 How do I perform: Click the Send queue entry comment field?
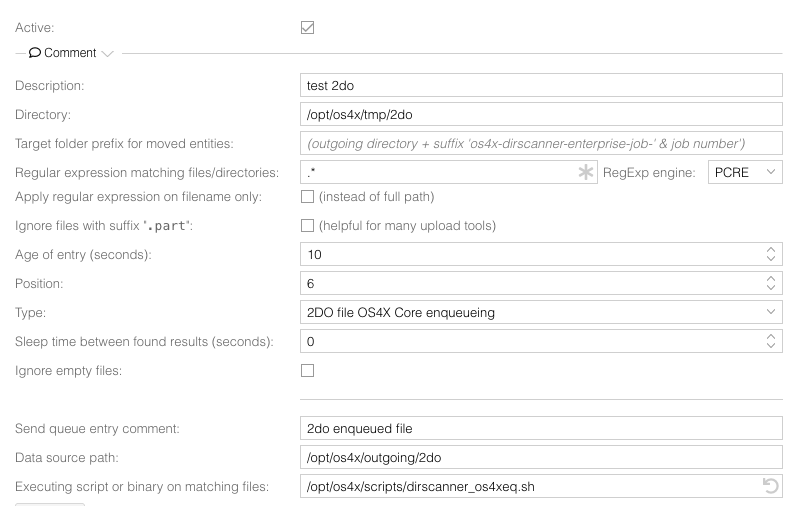[x=541, y=428]
